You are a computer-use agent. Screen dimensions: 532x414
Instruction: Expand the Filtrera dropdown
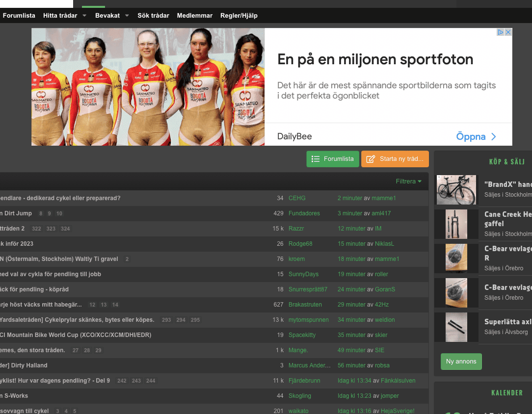pos(408,181)
